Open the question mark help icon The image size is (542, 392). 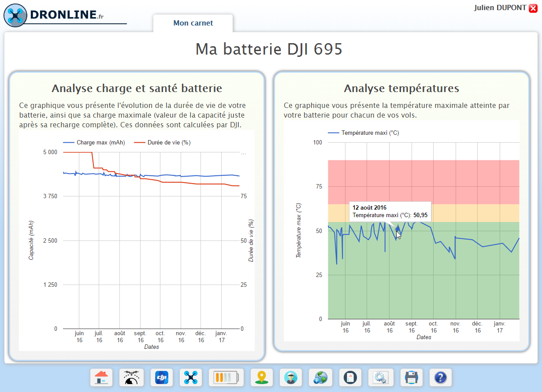tap(441, 377)
